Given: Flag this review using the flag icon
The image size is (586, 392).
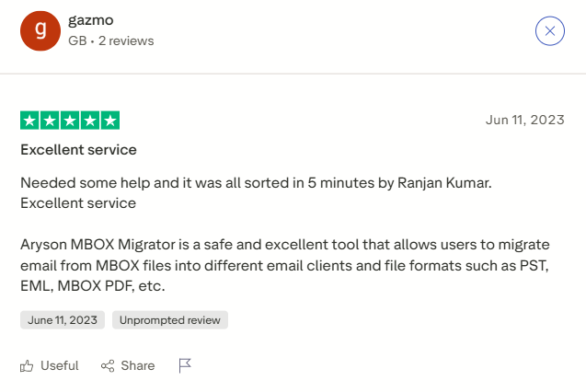Looking at the screenshot, I should click(185, 365).
